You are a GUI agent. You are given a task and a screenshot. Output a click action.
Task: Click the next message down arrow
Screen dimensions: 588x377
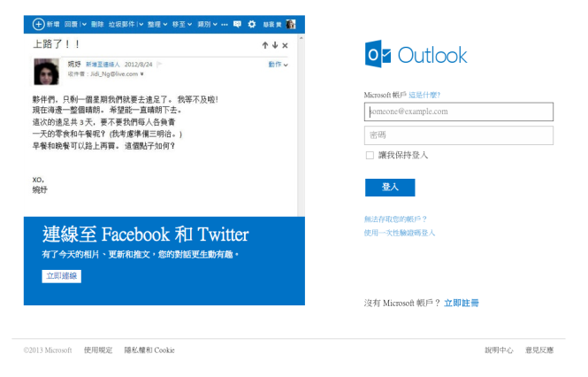275,44
